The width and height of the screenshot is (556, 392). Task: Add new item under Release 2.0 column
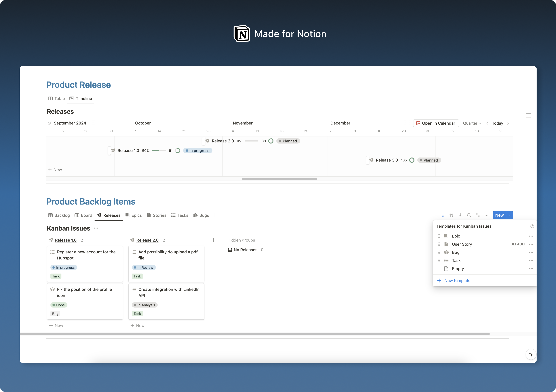[x=138, y=325]
